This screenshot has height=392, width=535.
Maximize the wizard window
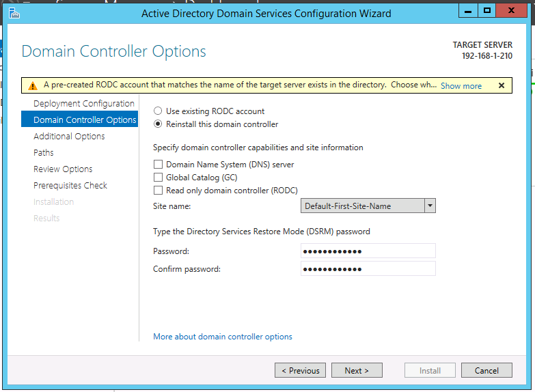[x=486, y=11]
